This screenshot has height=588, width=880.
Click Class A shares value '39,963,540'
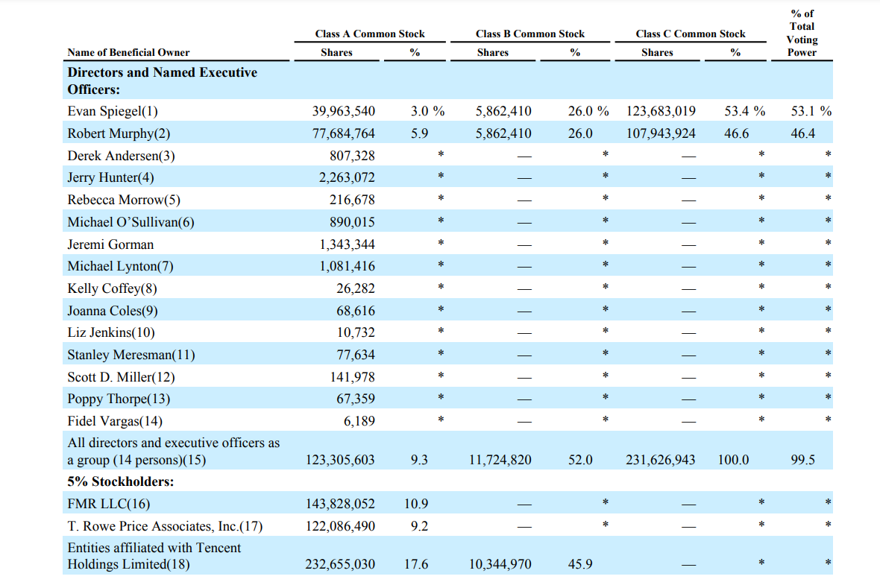coord(344,111)
